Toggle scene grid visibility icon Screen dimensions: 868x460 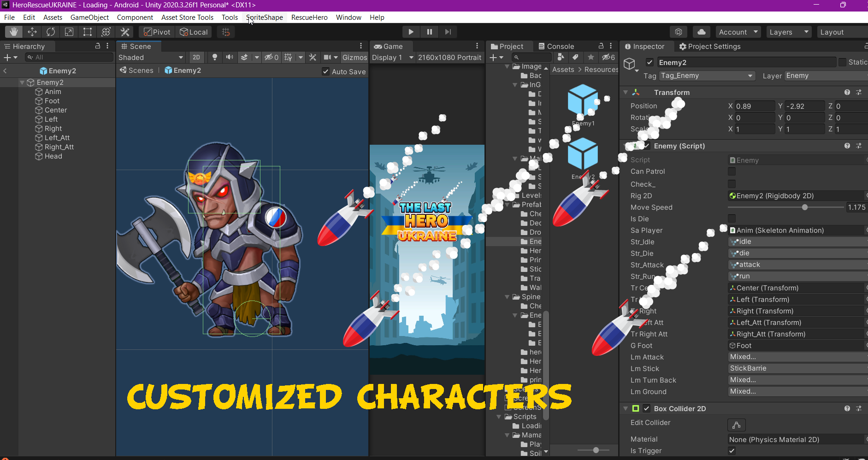[x=289, y=57]
